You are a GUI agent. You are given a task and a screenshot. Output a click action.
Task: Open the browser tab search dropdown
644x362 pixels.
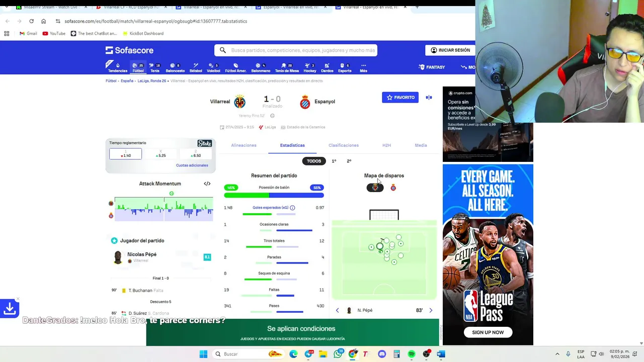coord(7,7)
